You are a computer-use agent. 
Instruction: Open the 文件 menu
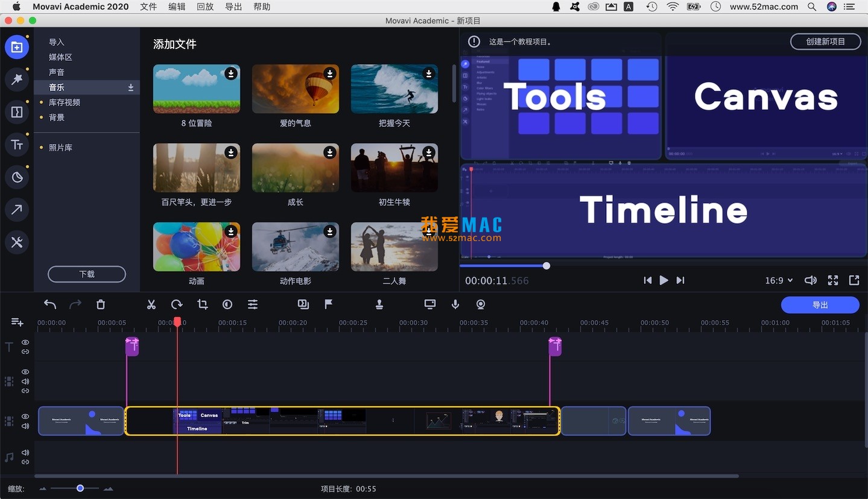148,7
